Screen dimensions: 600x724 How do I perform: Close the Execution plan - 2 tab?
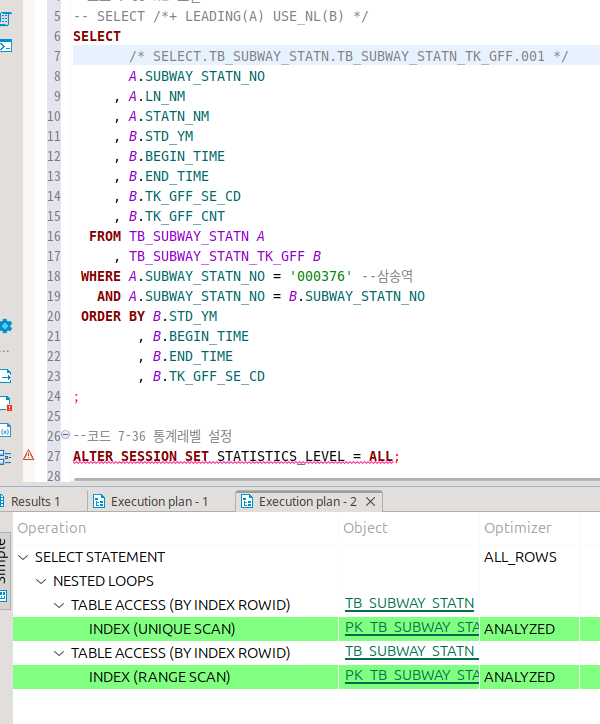(370, 501)
